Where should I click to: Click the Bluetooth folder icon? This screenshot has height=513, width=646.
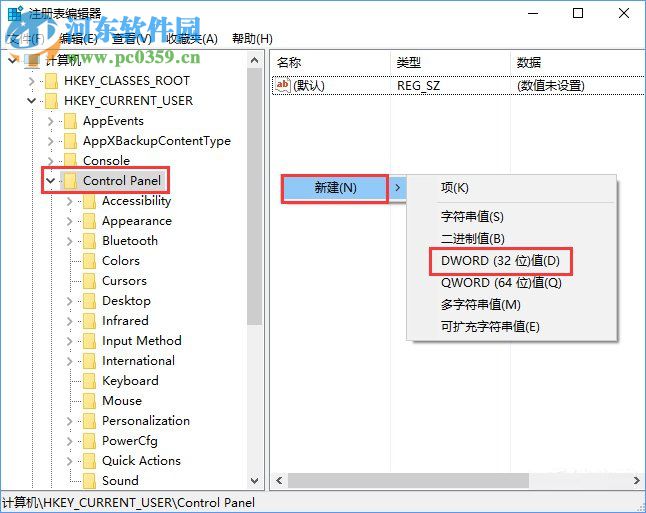click(89, 241)
